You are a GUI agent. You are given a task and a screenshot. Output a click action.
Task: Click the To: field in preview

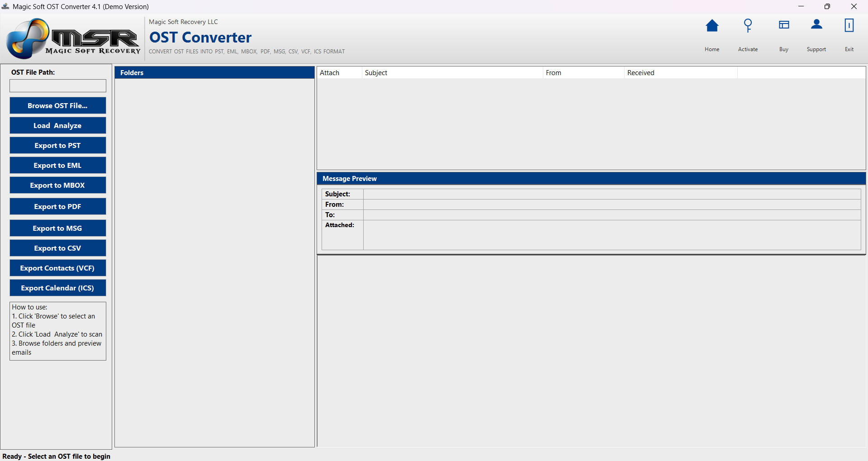click(612, 215)
